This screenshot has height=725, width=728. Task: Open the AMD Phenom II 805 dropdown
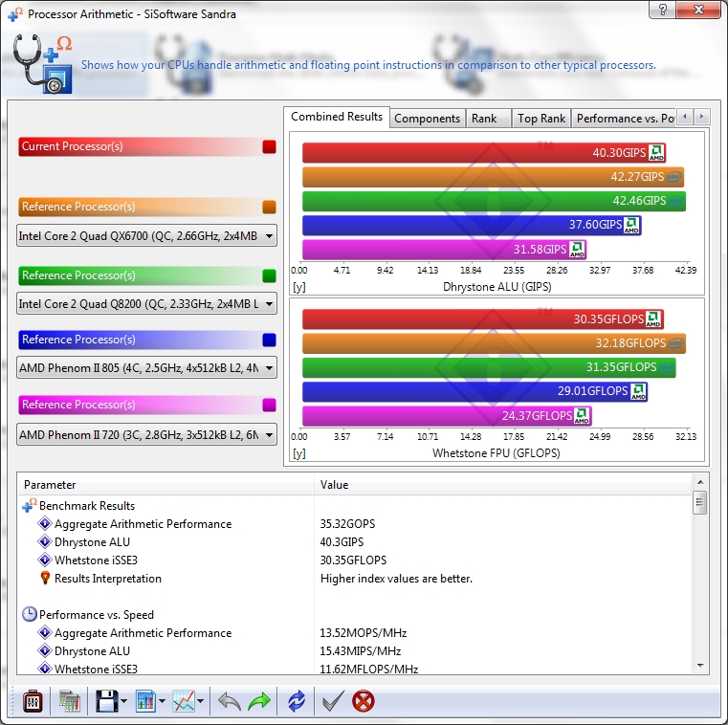tap(146, 368)
